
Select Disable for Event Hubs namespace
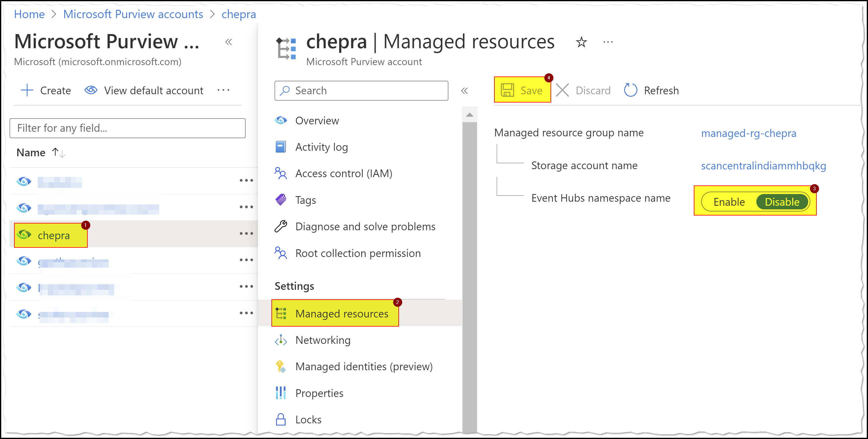(x=782, y=202)
